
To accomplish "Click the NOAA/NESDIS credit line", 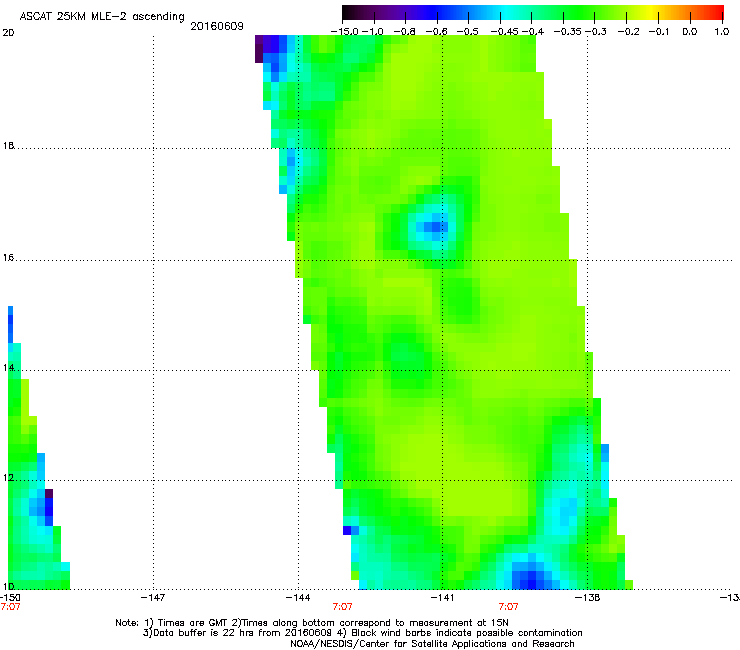I will pyautogui.click(x=432, y=644).
